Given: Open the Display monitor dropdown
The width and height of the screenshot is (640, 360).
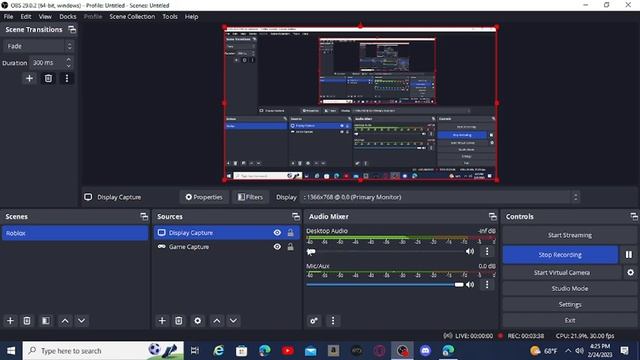Looking at the screenshot, I should pyautogui.click(x=440, y=197).
